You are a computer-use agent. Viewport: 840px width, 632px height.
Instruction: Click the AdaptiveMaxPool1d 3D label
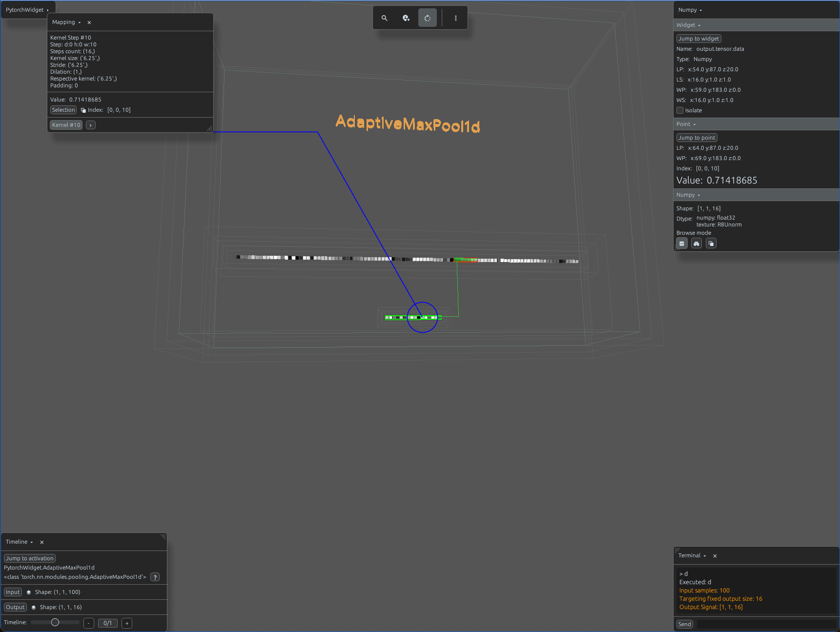point(408,124)
